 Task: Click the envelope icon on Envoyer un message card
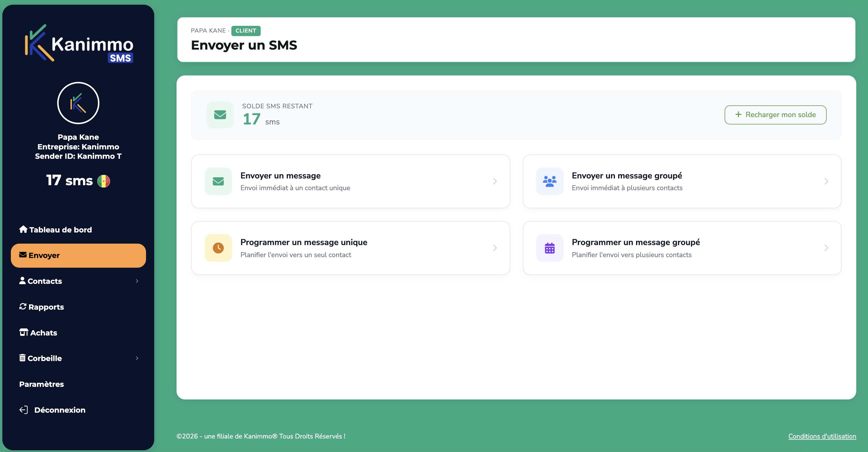(x=218, y=181)
